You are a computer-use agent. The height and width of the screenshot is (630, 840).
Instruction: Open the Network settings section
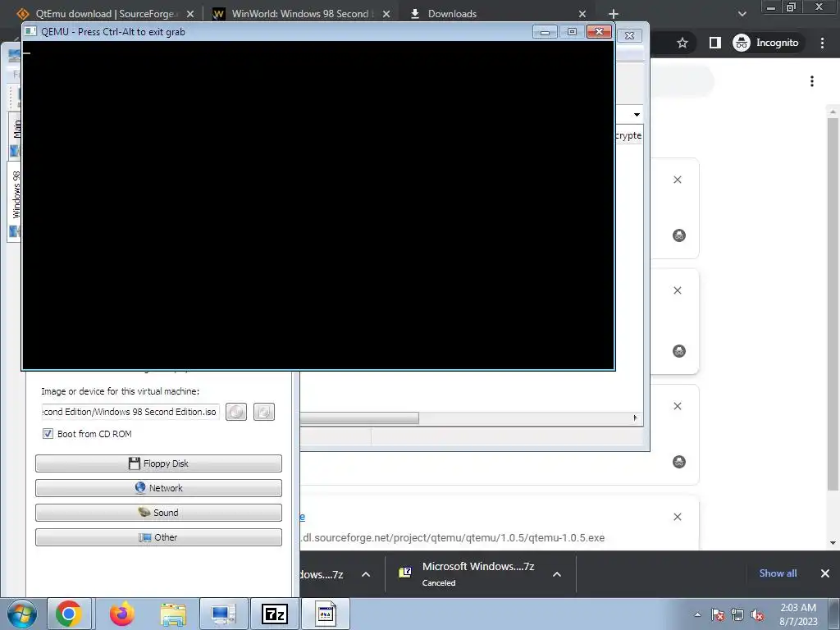(x=158, y=488)
